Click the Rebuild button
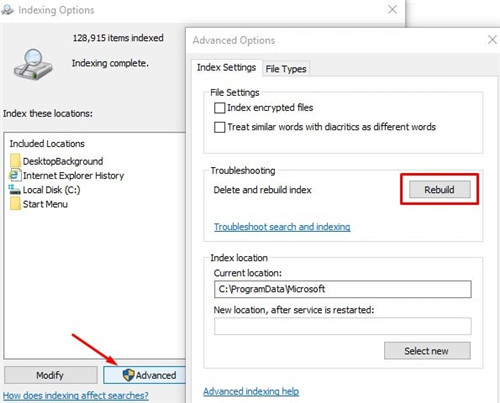This screenshot has width=500, height=403. 440,189
